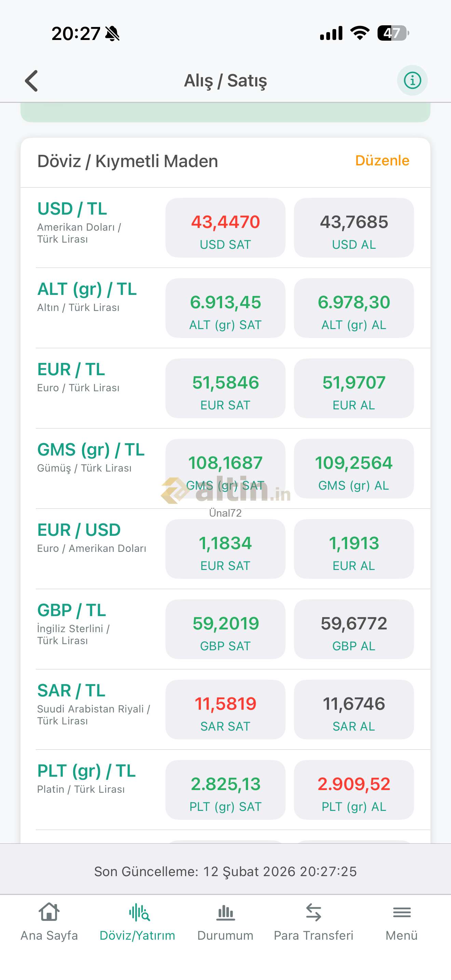Tap the Ana Sayfa home icon
Image resolution: width=451 pixels, height=980 pixels.
tap(49, 912)
